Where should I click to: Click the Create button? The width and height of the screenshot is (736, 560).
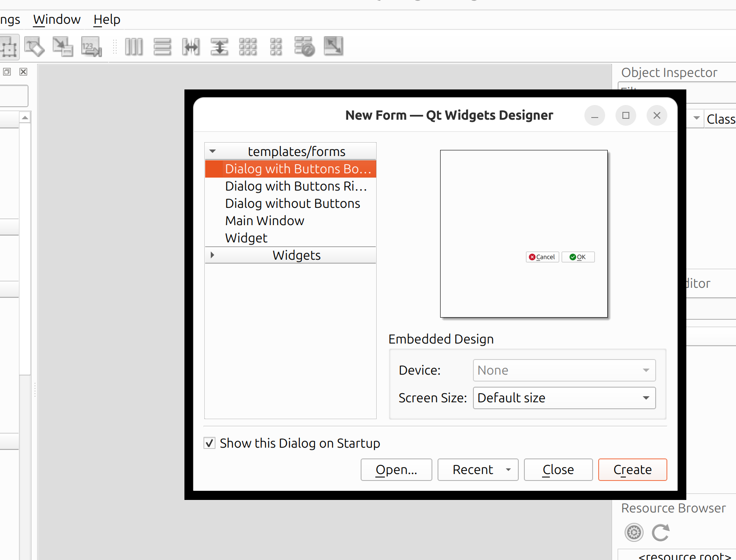632,470
